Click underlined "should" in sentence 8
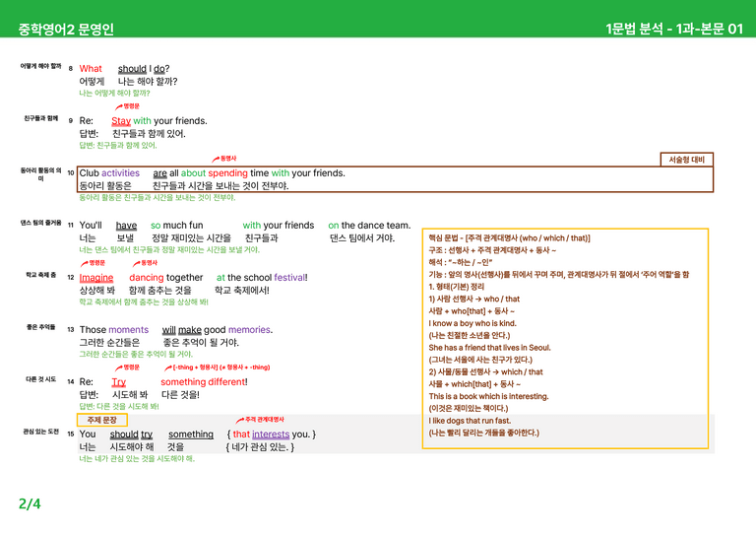The height and width of the screenshot is (535, 756). (x=132, y=69)
